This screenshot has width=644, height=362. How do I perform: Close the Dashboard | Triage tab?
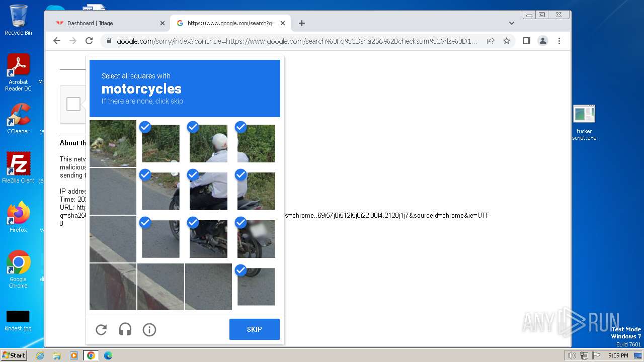coord(163,23)
